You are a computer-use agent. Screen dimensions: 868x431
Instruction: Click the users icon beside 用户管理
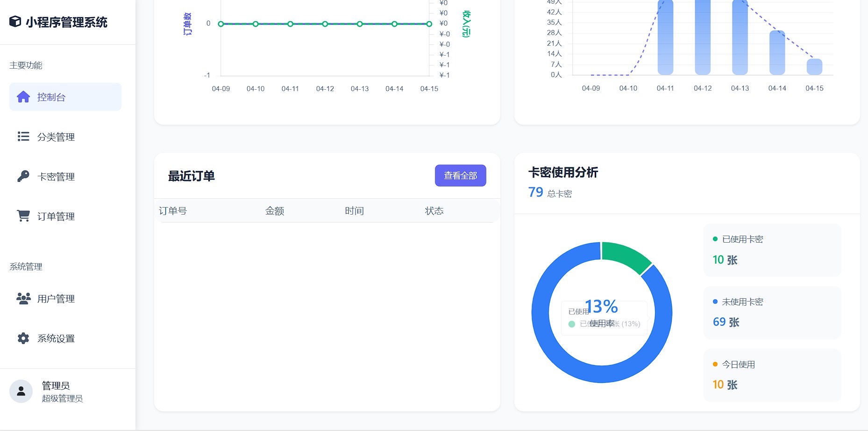pyautogui.click(x=23, y=298)
